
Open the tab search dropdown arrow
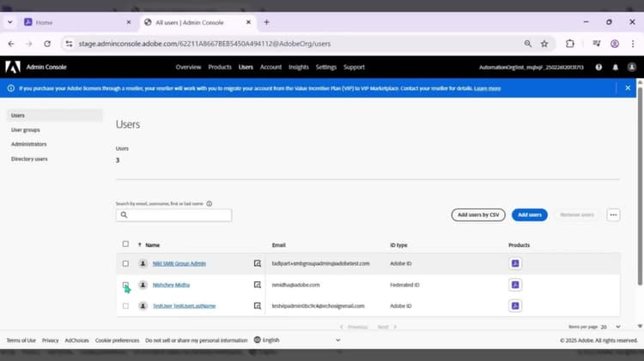(x=9, y=22)
